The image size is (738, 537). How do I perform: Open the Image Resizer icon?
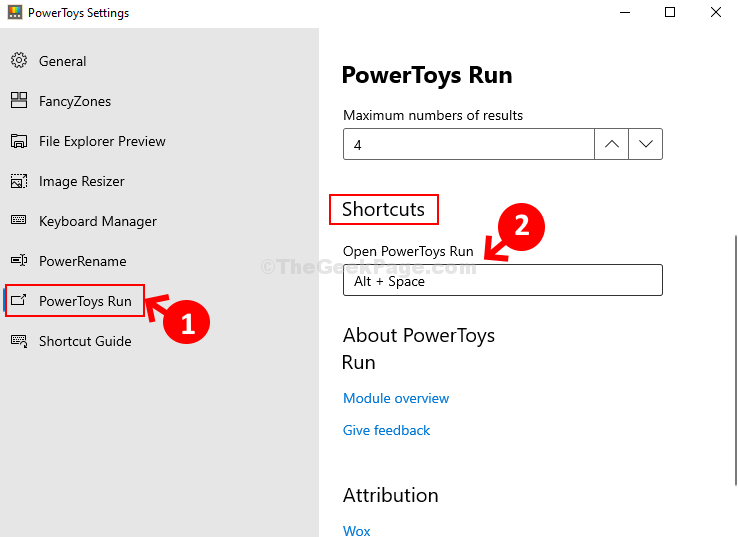(x=19, y=181)
